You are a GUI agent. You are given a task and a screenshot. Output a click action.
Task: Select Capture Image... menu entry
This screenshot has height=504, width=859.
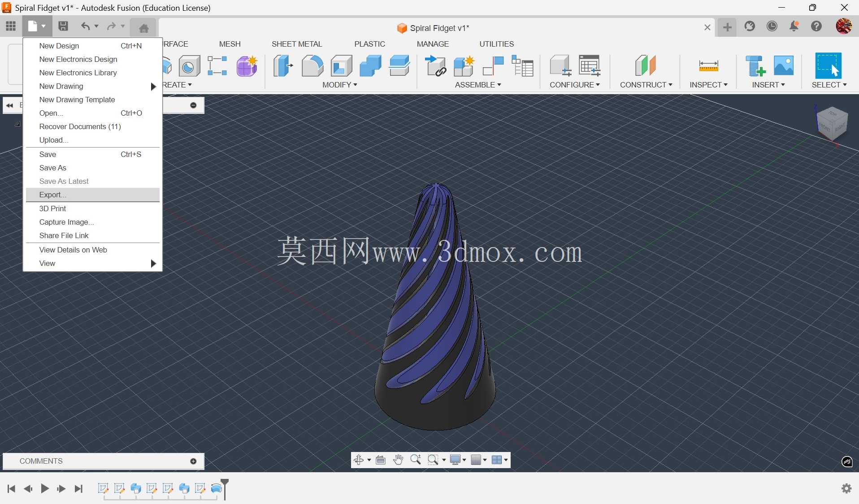click(93, 222)
